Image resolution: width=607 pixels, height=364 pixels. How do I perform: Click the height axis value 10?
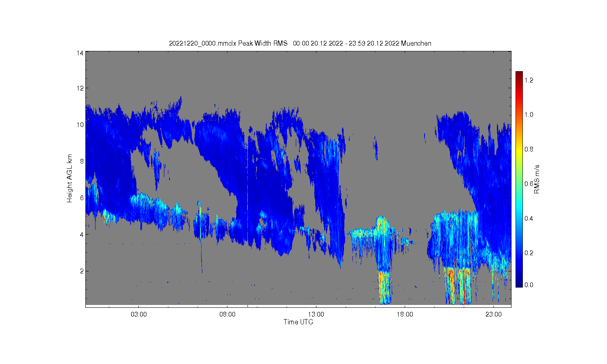pos(80,125)
